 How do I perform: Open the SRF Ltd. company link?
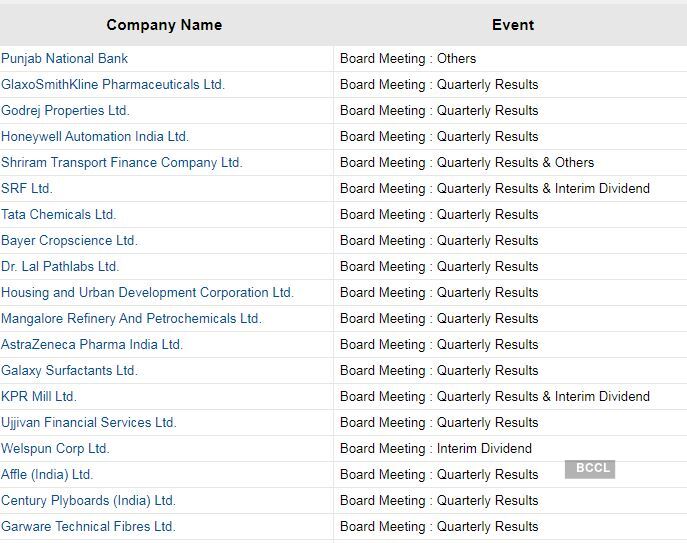pos(27,189)
